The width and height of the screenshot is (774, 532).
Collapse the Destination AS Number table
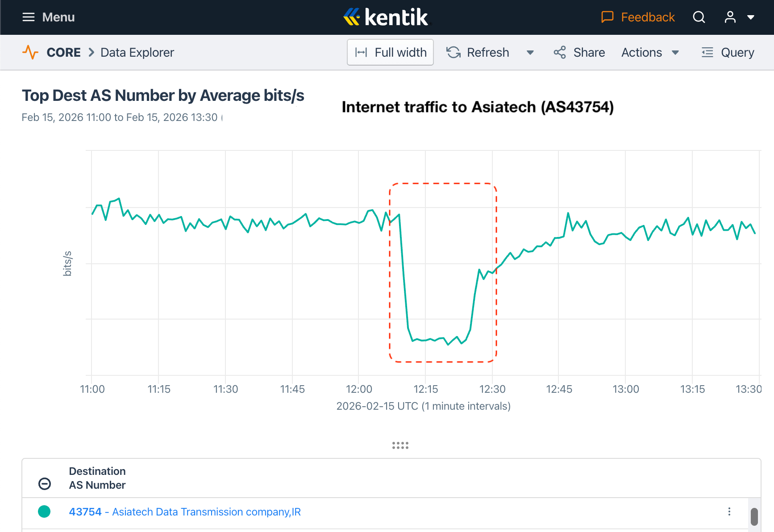click(x=45, y=484)
